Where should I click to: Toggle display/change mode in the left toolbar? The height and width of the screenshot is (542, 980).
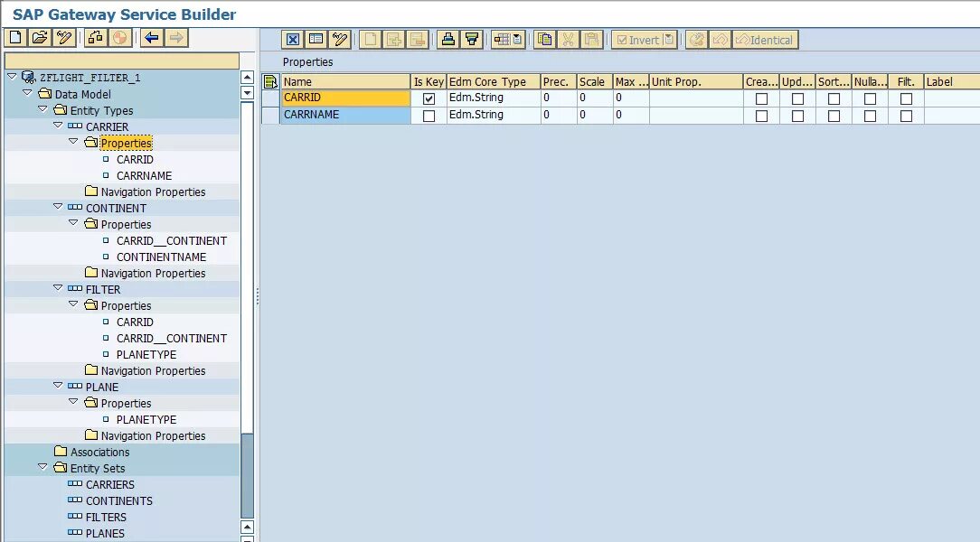[x=64, y=38]
